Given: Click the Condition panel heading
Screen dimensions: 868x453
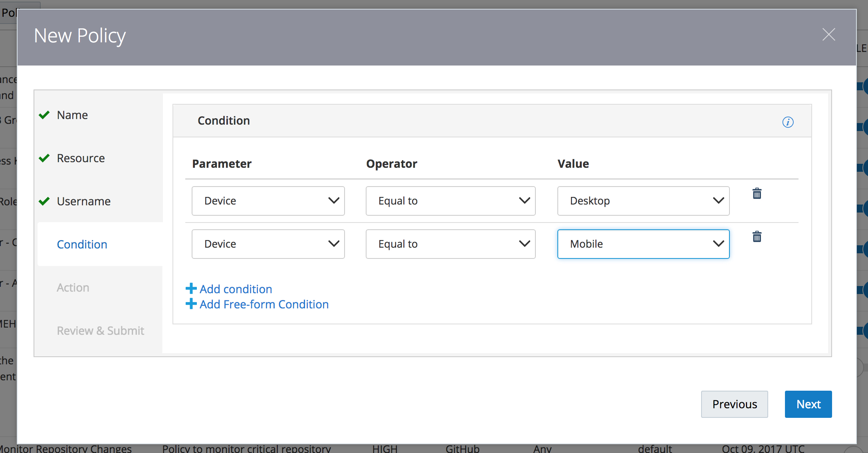Looking at the screenshot, I should (224, 121).
